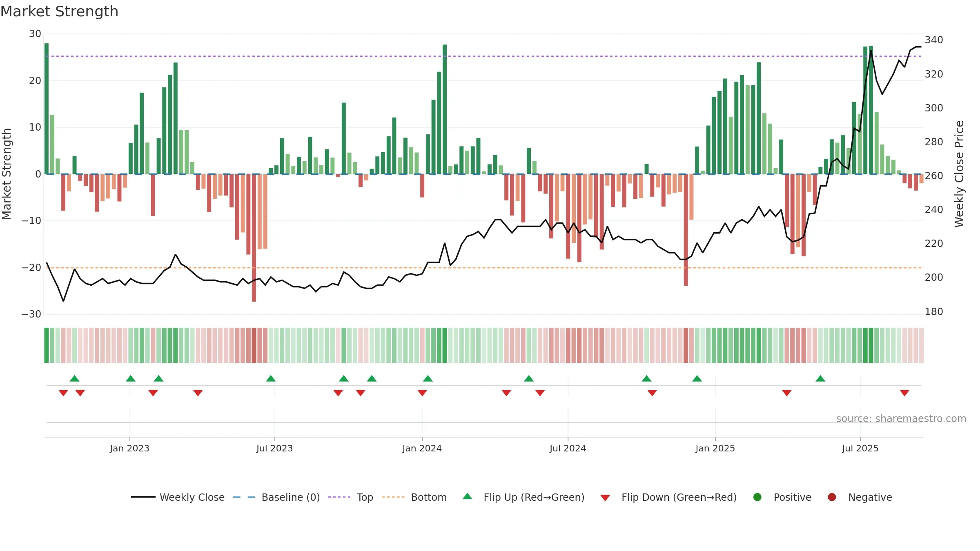The width and height of the screenshot is (980, 551).
Task: Click the Jan 2024 x-axis label
Action: pyautogui.click(x=422, y=448)
